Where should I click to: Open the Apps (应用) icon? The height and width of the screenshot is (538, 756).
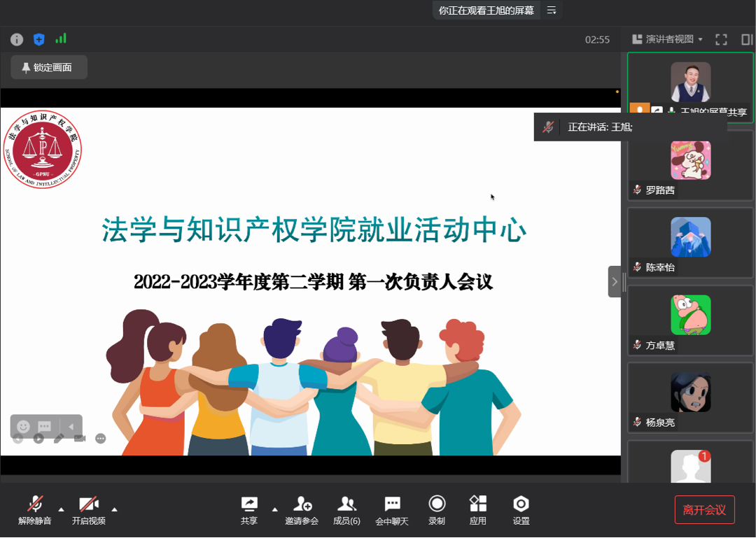click(478, 510)
